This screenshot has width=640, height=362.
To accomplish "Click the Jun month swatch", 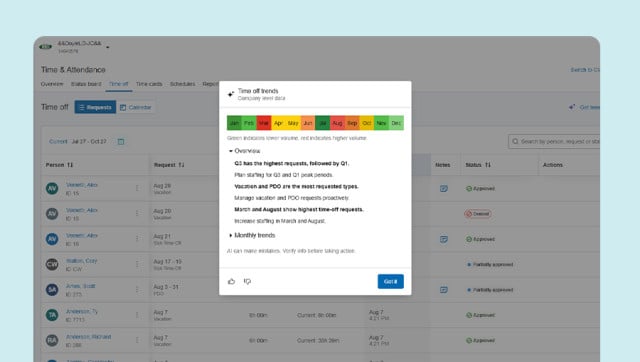I will click(308, 123).
